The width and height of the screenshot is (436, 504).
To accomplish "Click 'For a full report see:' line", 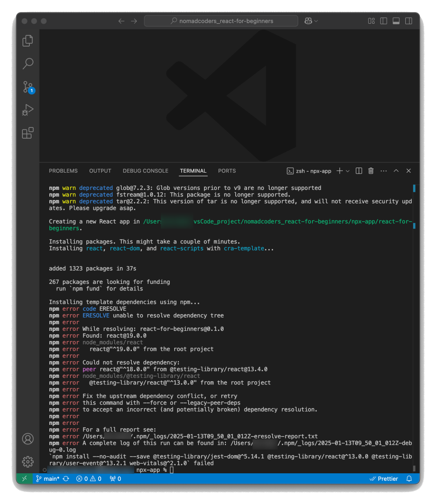I will click(x=102, y=430).
